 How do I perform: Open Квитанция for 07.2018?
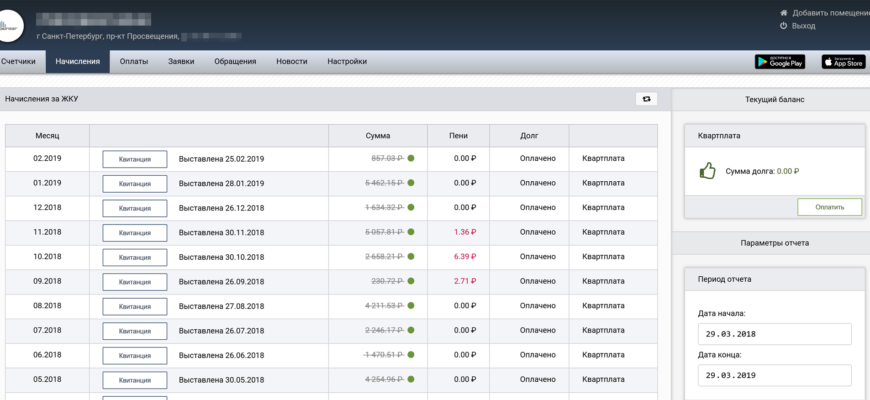click(135, 331)
